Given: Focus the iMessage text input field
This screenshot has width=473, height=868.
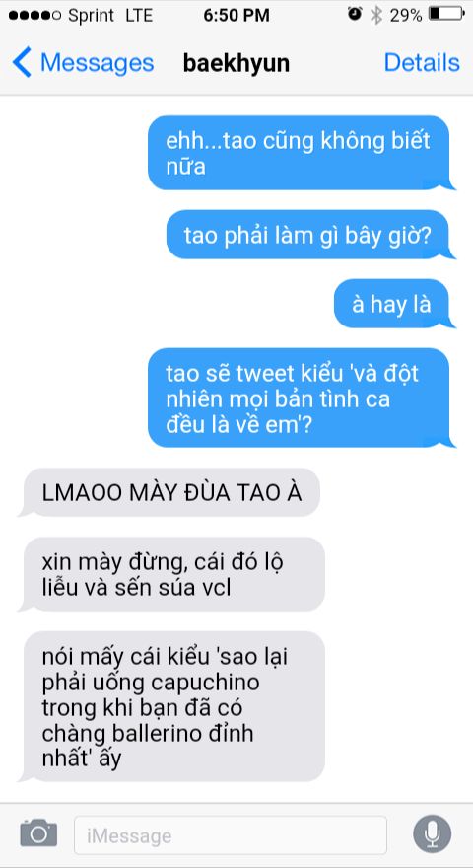Looking at the screenshot, I should click(231, 834).
